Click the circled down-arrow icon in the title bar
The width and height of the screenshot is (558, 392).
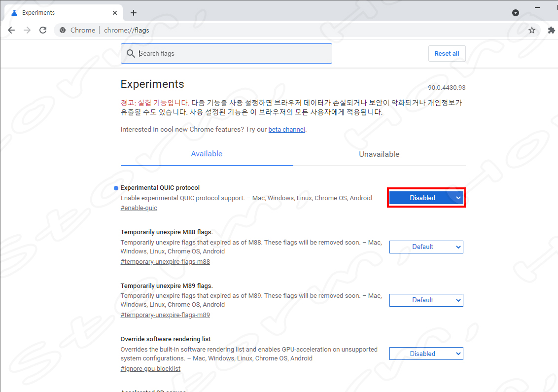(x=515, y=13)
